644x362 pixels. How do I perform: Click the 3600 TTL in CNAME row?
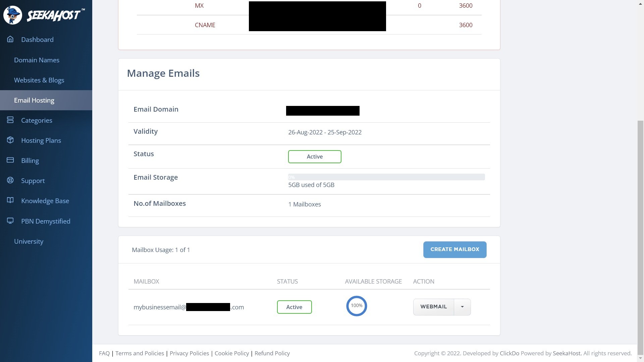466,25
